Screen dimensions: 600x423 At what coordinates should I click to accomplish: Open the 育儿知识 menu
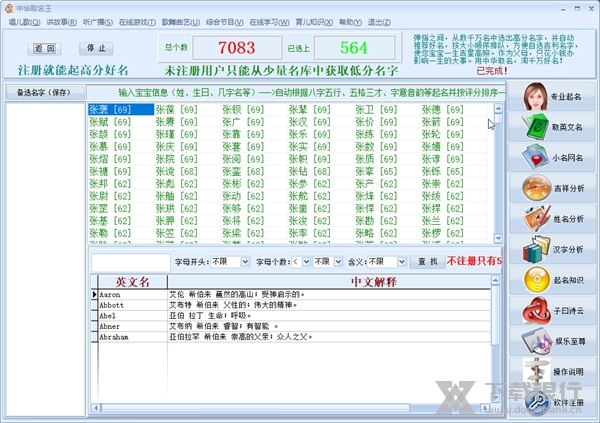point(314,22)
